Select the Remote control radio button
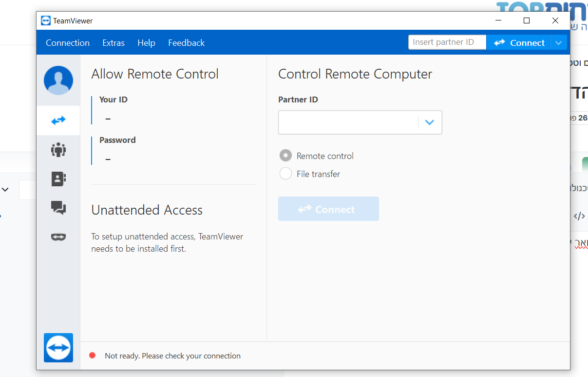Image resolution: width=588 pixels, height=377 pixels. [285, 156]
